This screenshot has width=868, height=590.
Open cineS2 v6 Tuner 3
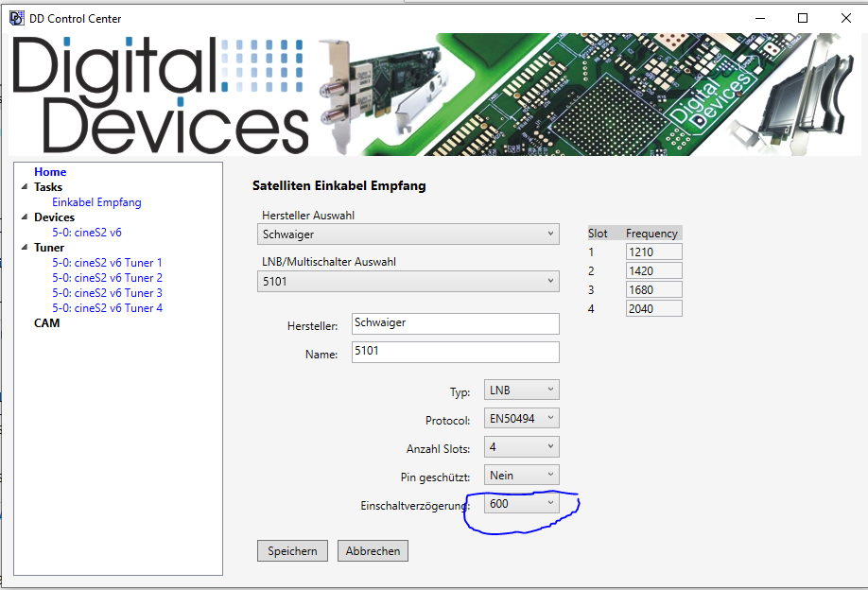pos(107,293)
